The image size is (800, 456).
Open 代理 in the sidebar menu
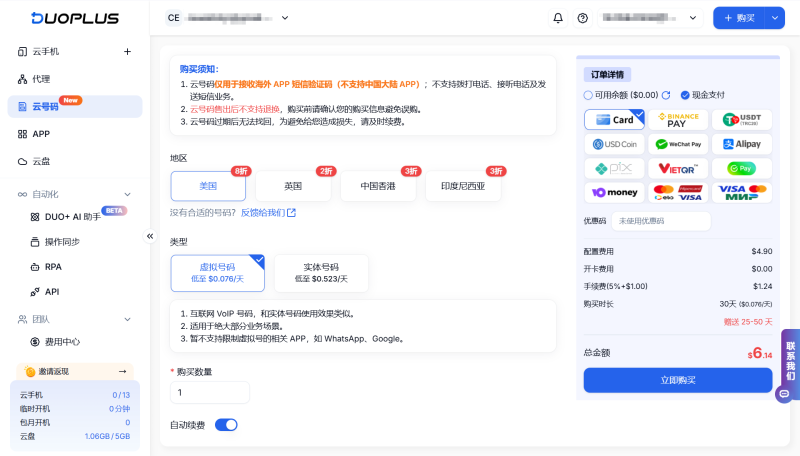click(x=41, y=79)
